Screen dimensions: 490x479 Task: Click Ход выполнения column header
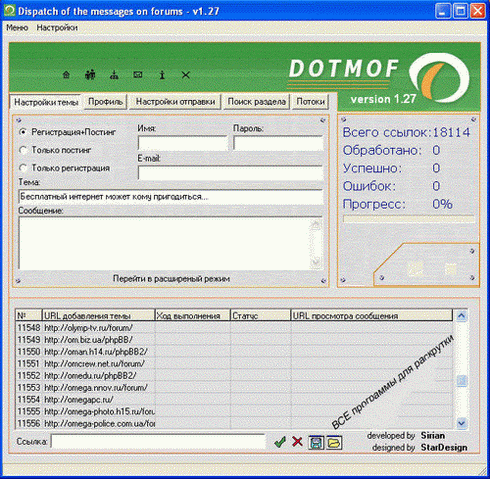193,316
